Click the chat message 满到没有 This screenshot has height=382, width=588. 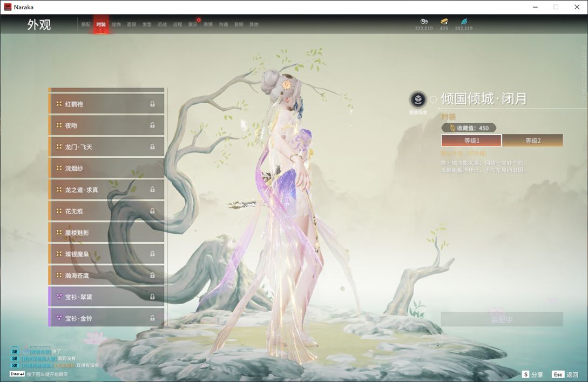tap(66, 358)
